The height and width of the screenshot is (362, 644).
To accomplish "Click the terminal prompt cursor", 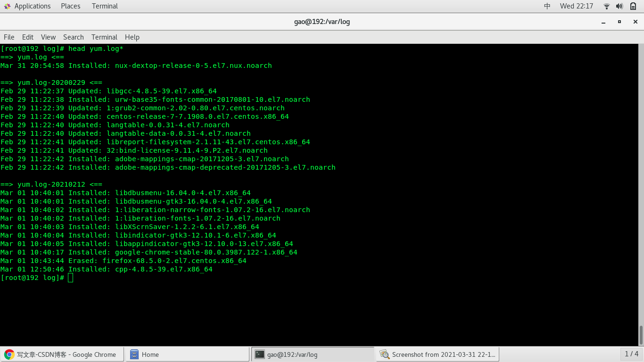I will [x=70, y=278].
